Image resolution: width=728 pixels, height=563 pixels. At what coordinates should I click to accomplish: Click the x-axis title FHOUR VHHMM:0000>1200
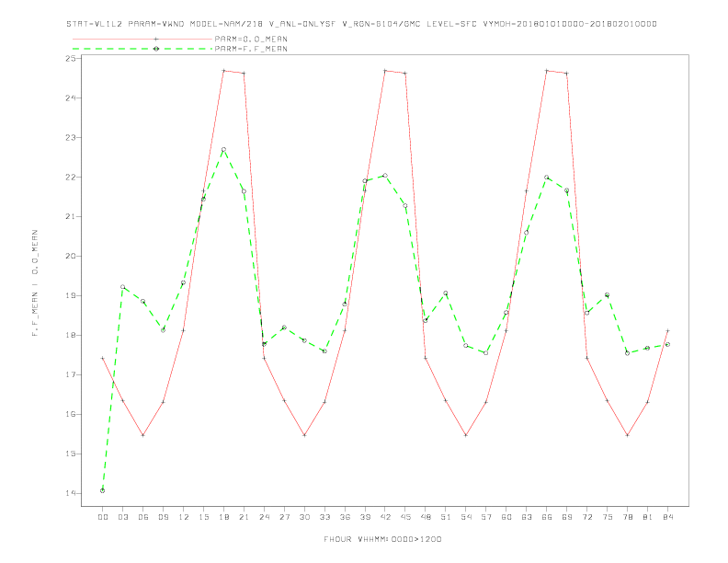point(382,539)
